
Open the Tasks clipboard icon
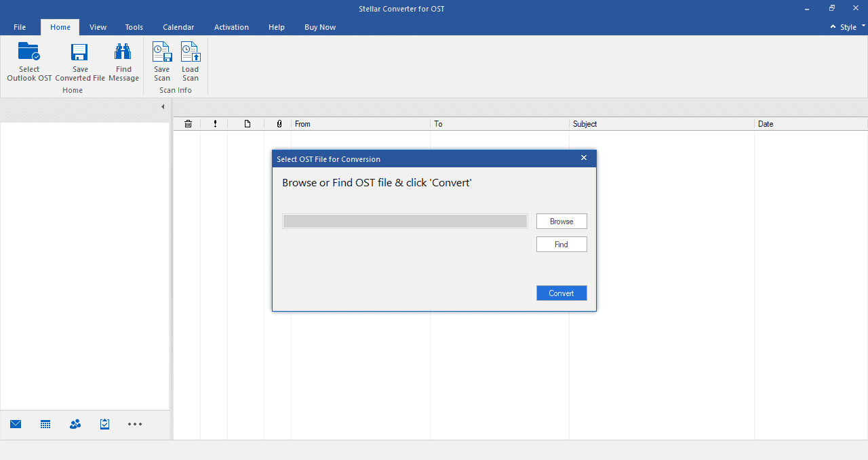coord(104,424)
